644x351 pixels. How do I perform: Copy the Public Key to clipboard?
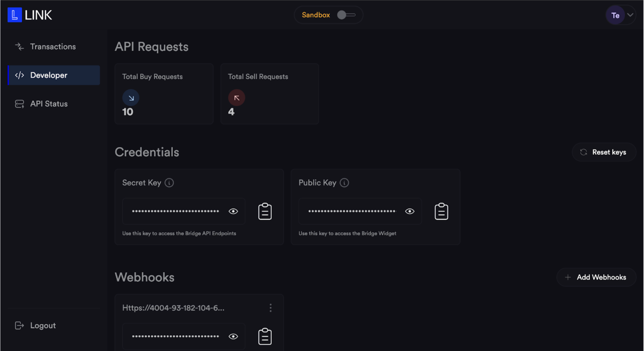441,211
